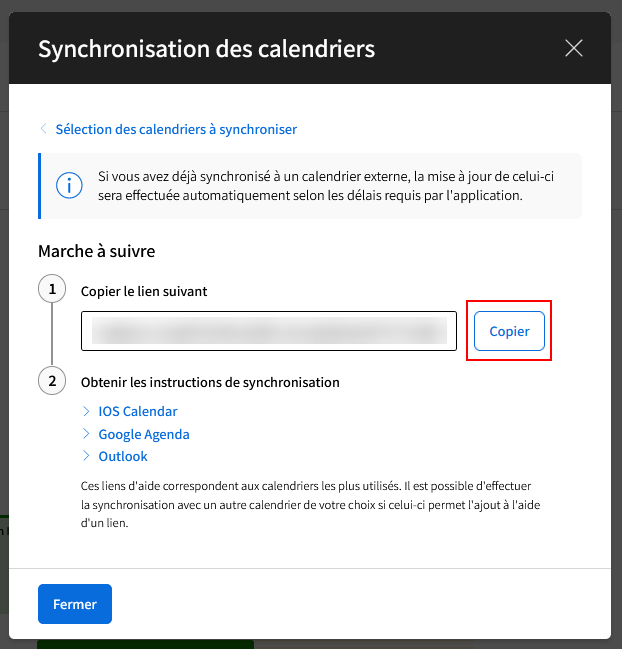The width and height of the screenshot is (622, 649).
Task: Open the Outlook instructions link
Action: click(123, 456)
